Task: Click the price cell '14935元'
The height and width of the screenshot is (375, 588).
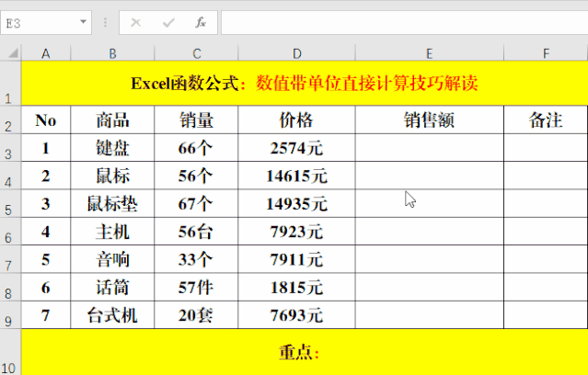Action: (296, 204)
